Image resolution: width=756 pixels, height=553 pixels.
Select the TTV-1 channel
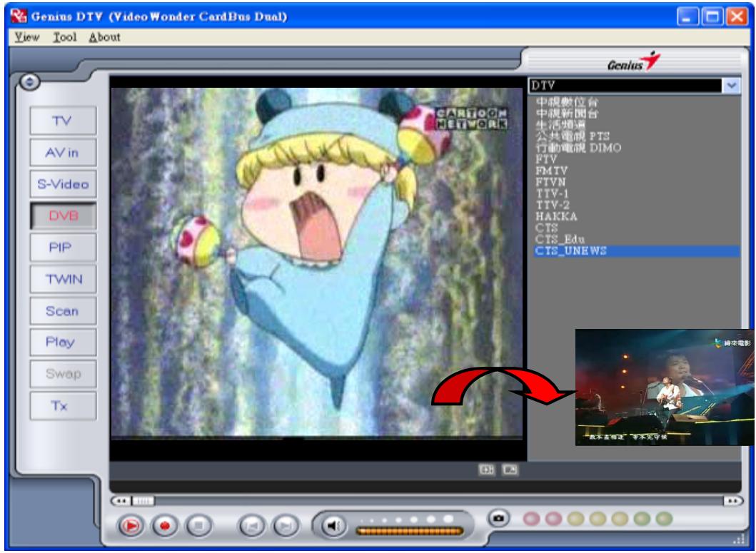tap(553, 194)
